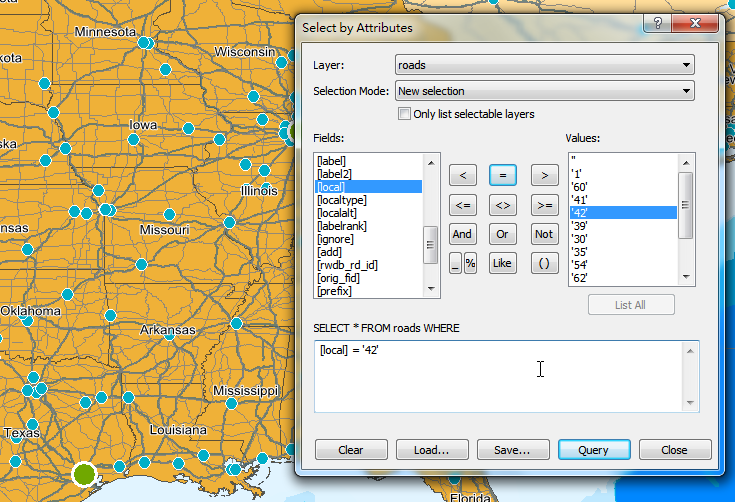Open the Selection Mode dropdown
The height and width of the screenshot is (502, 735).
tap(545, 91)
